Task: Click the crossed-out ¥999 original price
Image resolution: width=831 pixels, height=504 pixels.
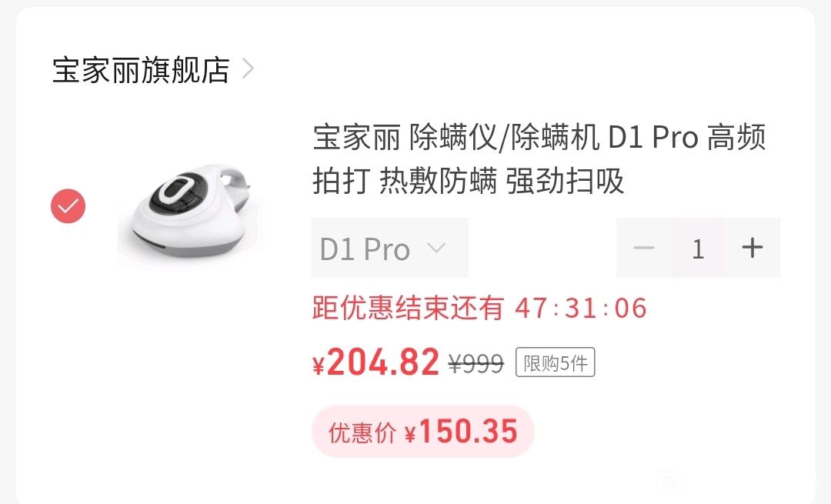Action: coord(476,363)
